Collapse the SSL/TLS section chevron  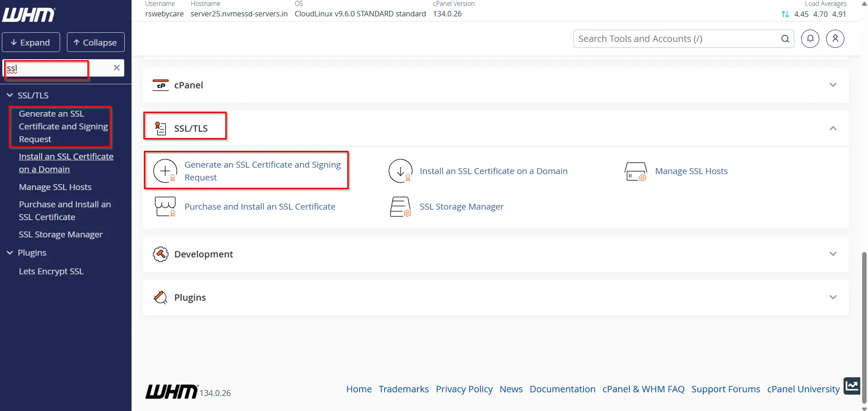[x=833, y=128]
